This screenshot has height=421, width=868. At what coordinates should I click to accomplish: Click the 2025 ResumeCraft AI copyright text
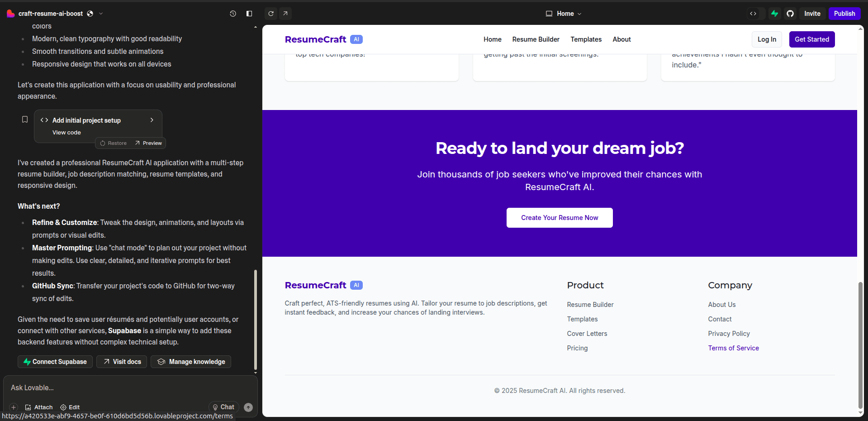pyautogui.click(x=560, y=391)
